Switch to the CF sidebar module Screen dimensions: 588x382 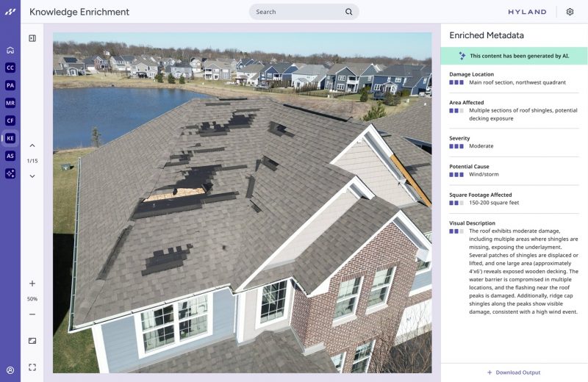tap(10, 120)
